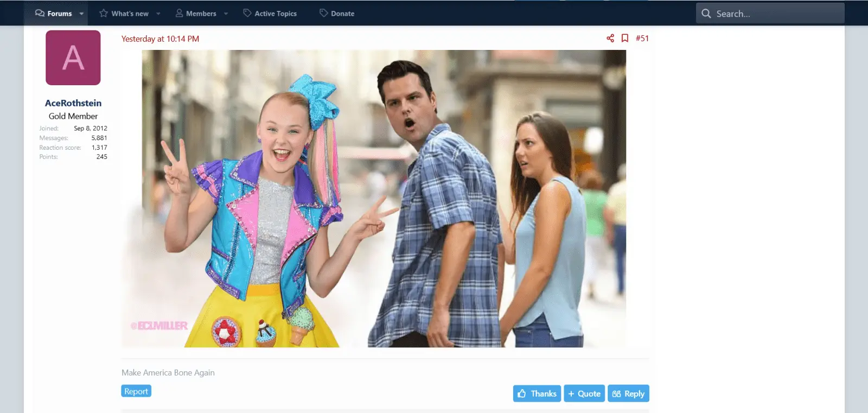The width and height of the screenshot is (868, 413).
Task: Expand the Forums dropdown arrow
Action: click(x=81, y=14)
